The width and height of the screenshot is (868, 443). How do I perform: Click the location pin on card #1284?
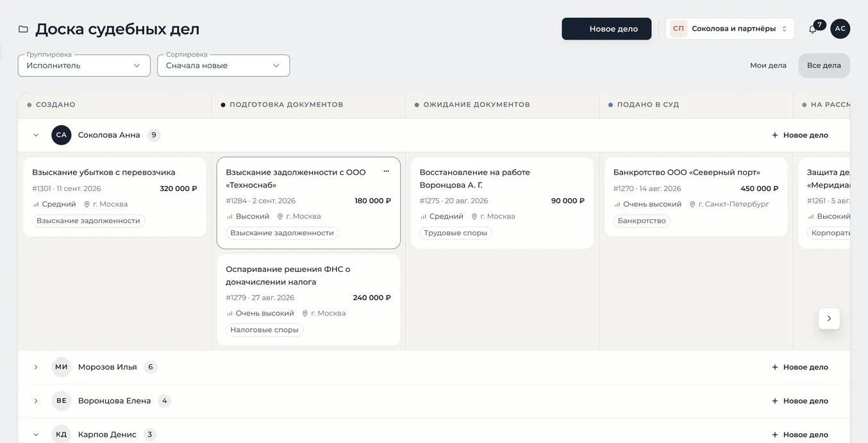pos(280,217)
